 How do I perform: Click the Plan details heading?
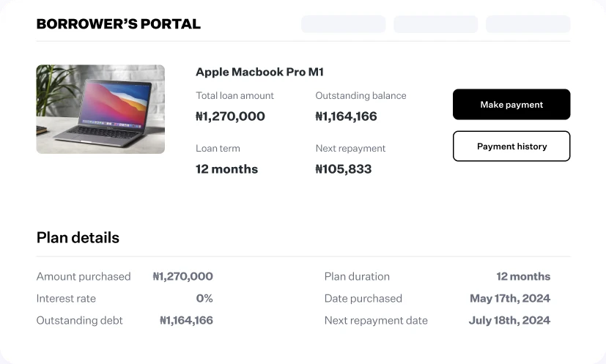click(x=78, y=237)
